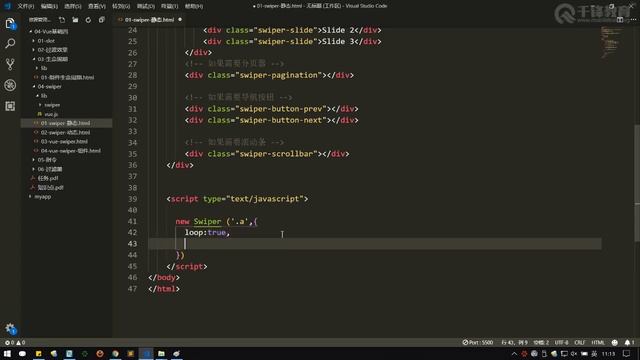Click the text "loop:true," on line 42
640x360 pixels.
pos(207,232)
